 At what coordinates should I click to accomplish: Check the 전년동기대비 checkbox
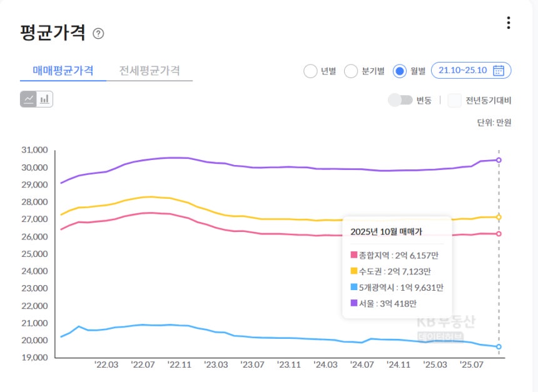click(x=454, y=100)
